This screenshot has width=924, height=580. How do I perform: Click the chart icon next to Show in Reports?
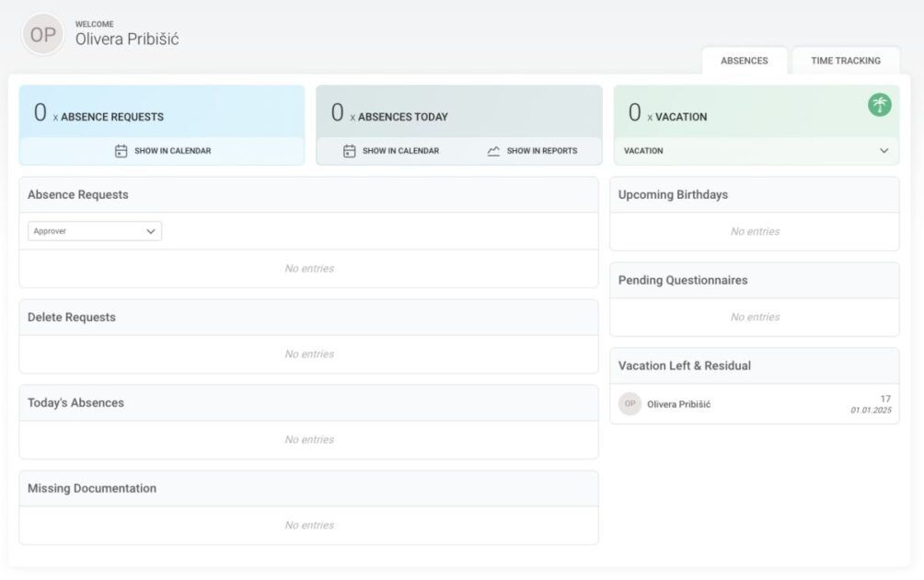tap(493, 150)
